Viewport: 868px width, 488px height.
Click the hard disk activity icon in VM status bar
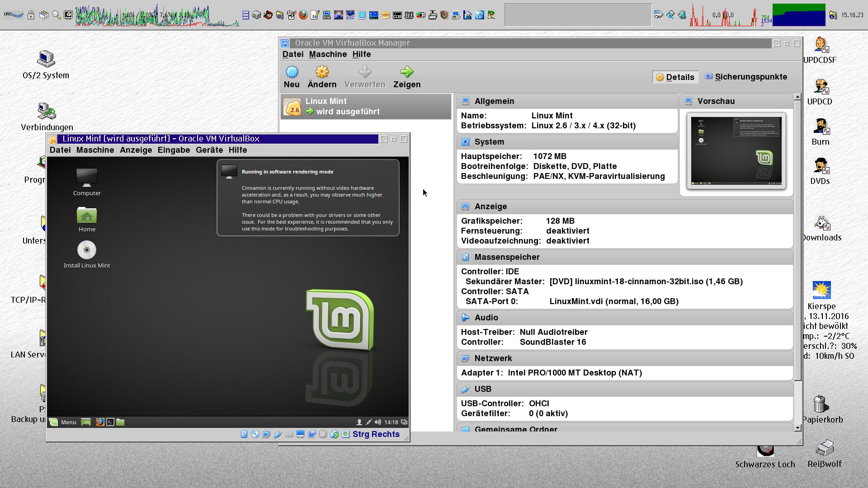point(244,434)
